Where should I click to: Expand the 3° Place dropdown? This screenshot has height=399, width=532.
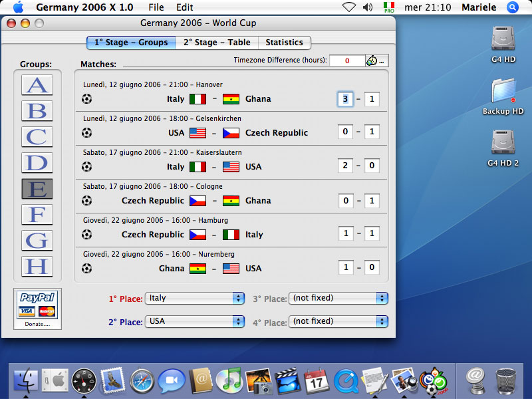[338, 299]
